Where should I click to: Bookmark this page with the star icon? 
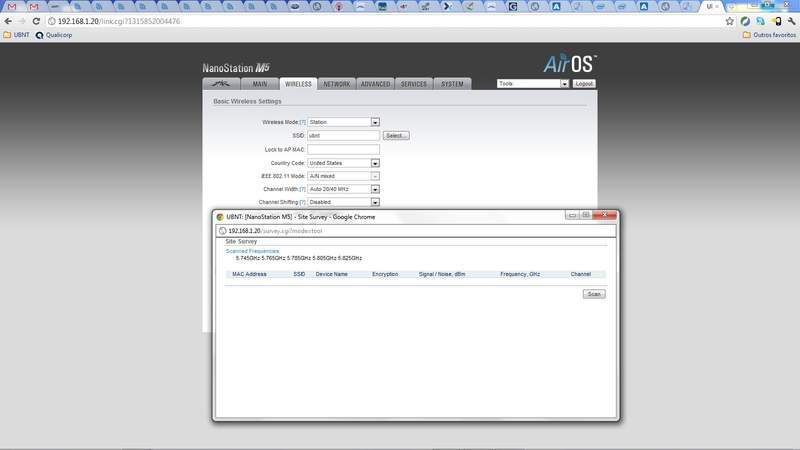pyautogui.click(x=730, y=21)
